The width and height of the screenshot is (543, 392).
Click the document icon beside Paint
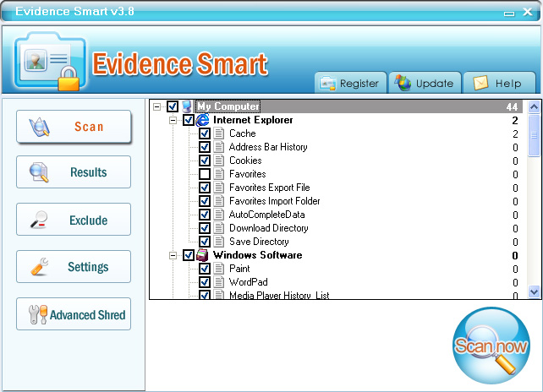tap(218, 269)
